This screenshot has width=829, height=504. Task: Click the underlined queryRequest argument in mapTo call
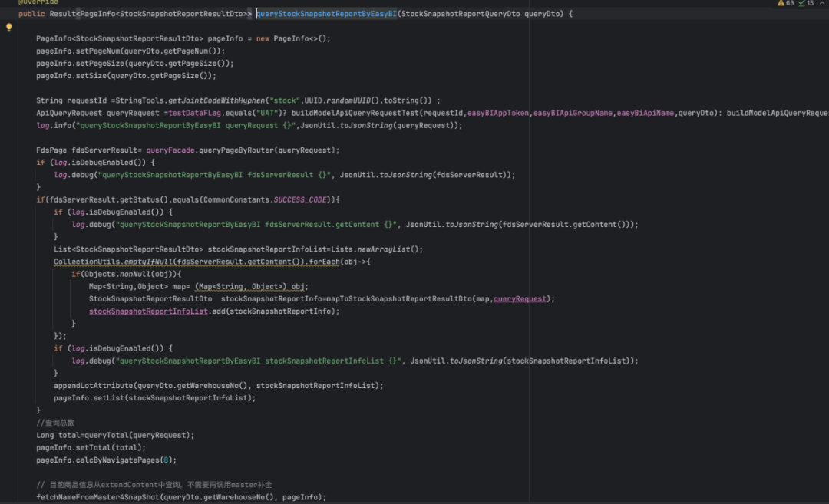tap(520, 299)
